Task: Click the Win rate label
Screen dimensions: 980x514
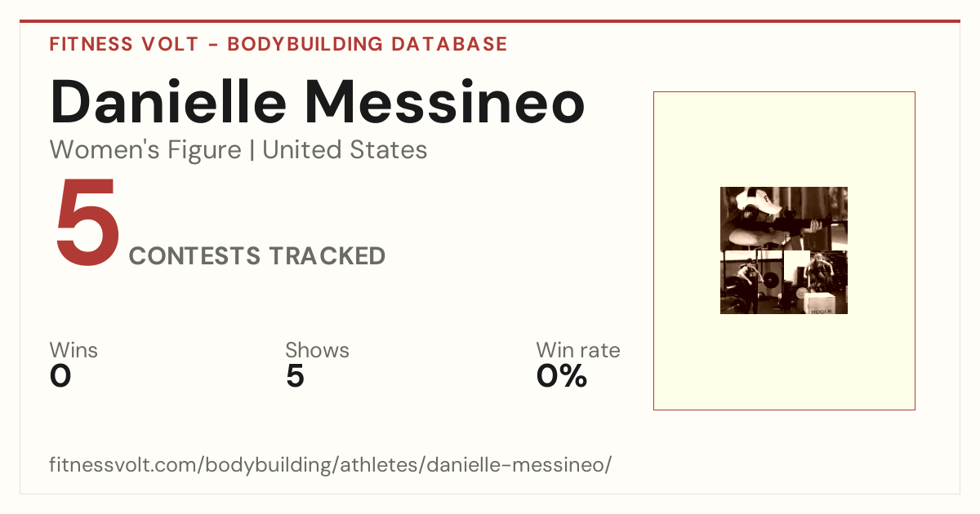Action: coord(578,350)
